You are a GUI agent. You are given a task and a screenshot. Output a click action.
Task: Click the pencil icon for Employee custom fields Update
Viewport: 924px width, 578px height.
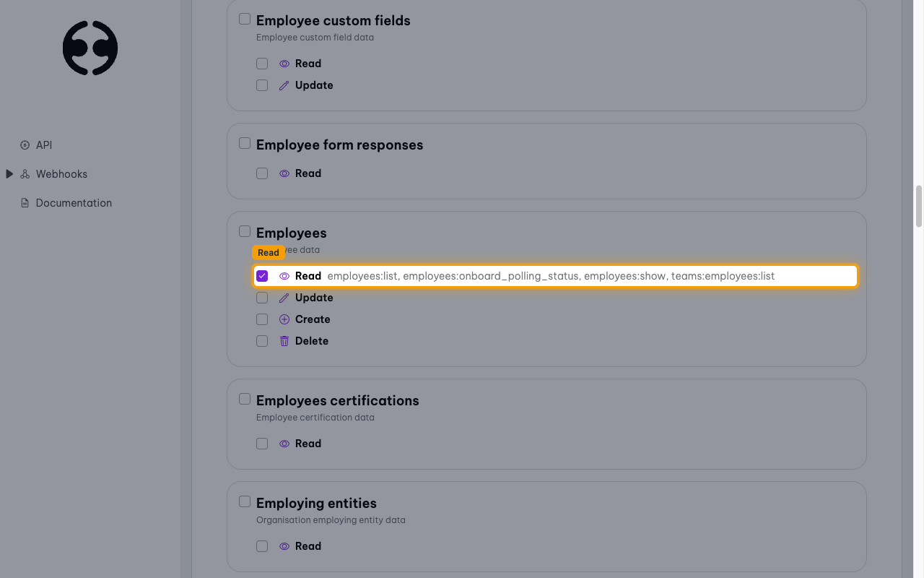coord(284,85)
